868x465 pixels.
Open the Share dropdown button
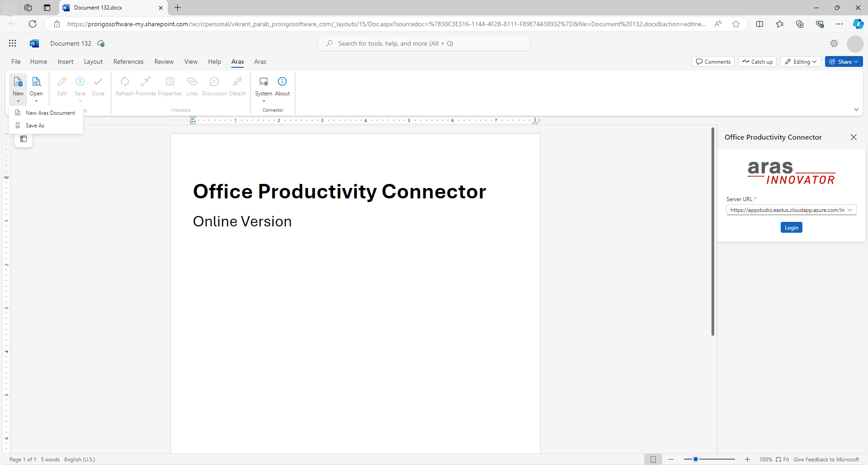(844, 61)
